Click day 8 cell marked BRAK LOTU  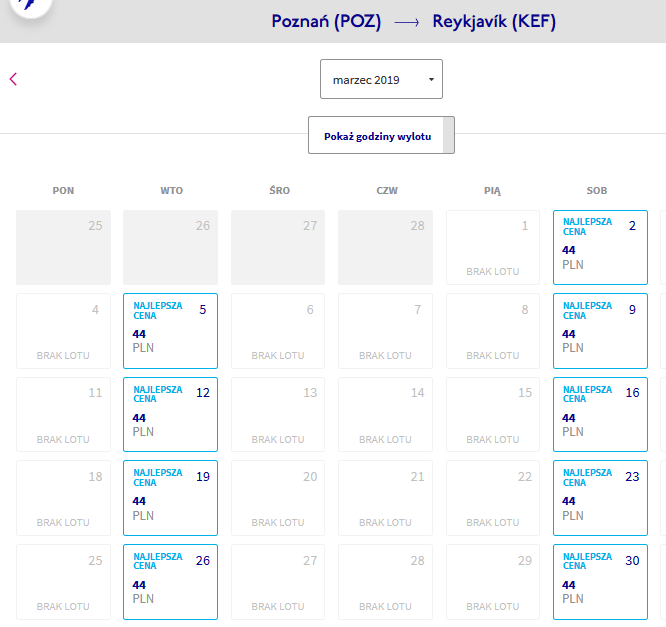click(x=493, y=331)
